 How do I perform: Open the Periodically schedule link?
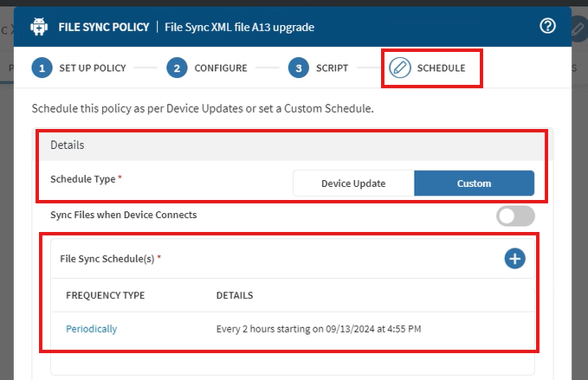[x=92, y=329]
